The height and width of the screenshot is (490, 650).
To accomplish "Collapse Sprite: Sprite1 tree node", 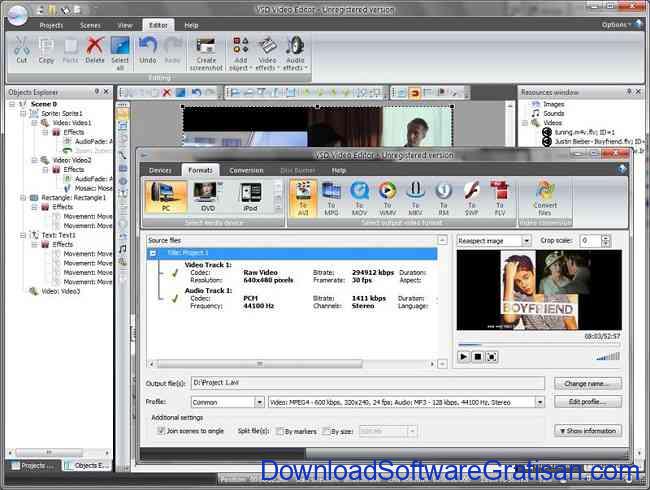I will 23,113.
